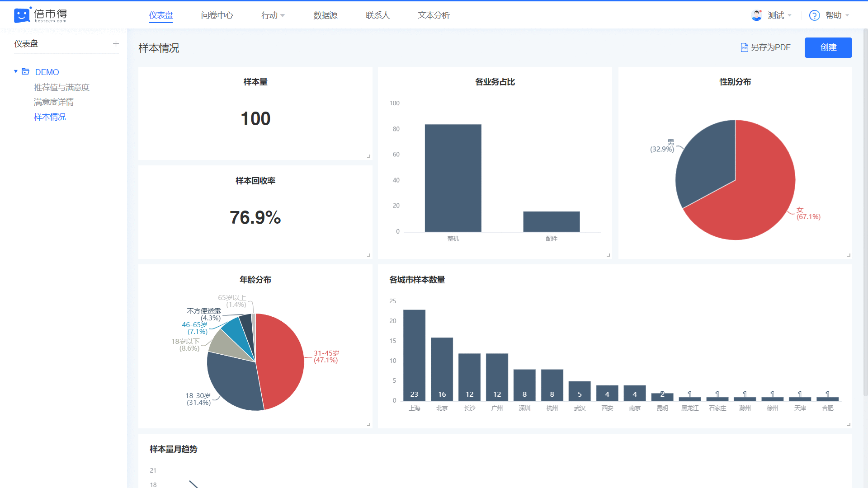Click the question mark help icon
This screenshot has width=868, height=488.
click(x=814, y=15)
